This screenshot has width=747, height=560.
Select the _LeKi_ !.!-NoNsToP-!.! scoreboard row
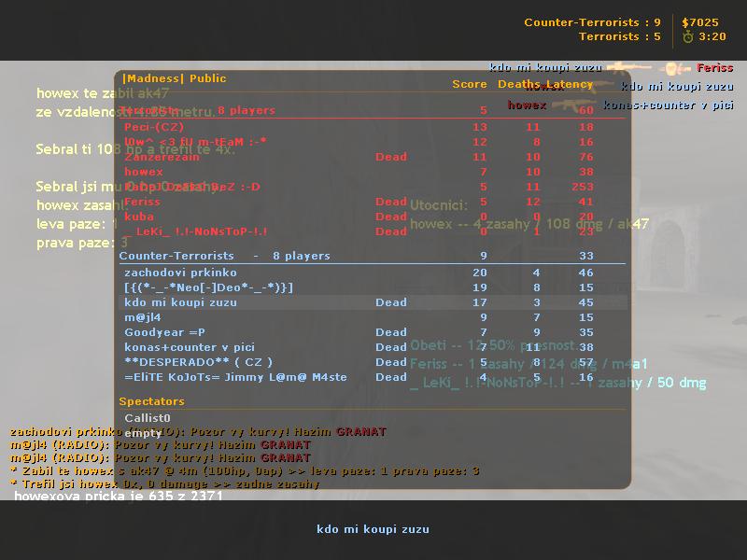point(372,231)
